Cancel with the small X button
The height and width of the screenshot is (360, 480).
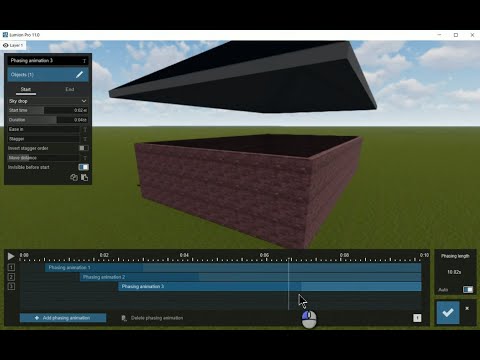(467, 308)
